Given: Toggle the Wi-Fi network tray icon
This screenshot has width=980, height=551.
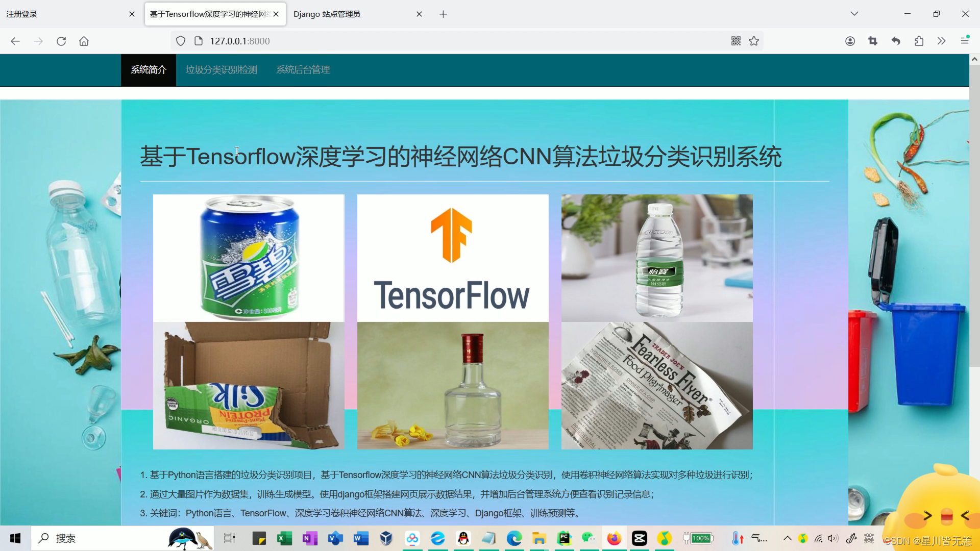Looking at the screenshot, I should pyautogui.click(x=817, y=538).
